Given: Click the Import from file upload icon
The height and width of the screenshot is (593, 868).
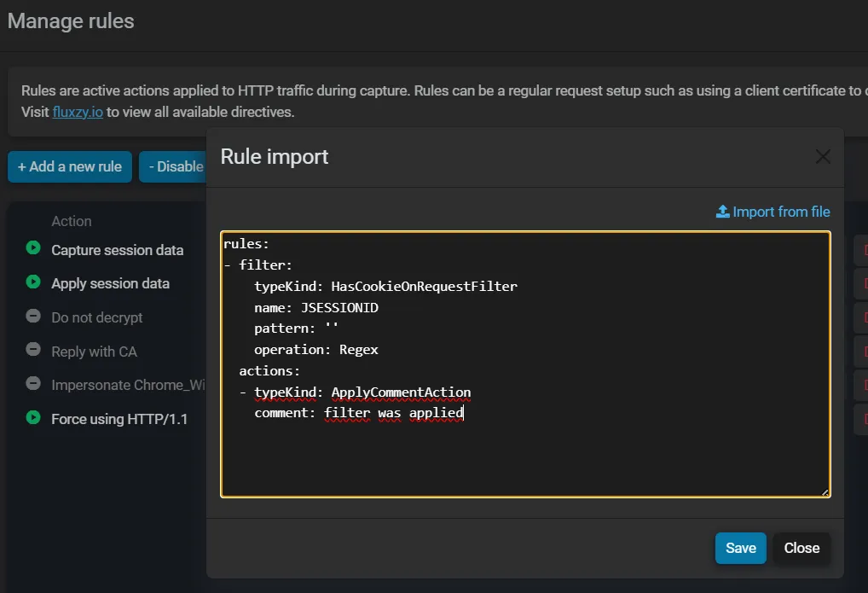Looking at the screenshot, I should [x=722, y=212].
